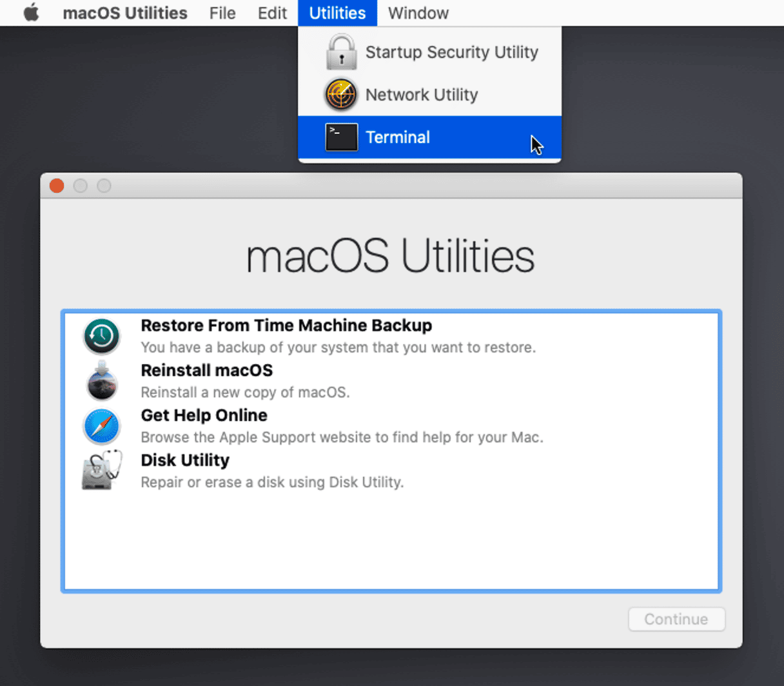This screenshot has width=784, height=686.
Task: Click the Network Utility radar icon
Action: pyautogui.click(x=341, y=95)
